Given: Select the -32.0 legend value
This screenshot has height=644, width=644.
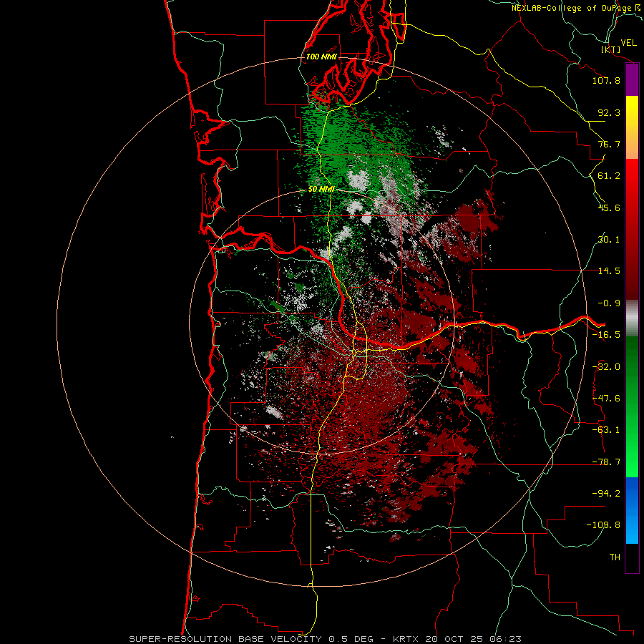Looking at the screenshot, I should (x=606, y=367).
